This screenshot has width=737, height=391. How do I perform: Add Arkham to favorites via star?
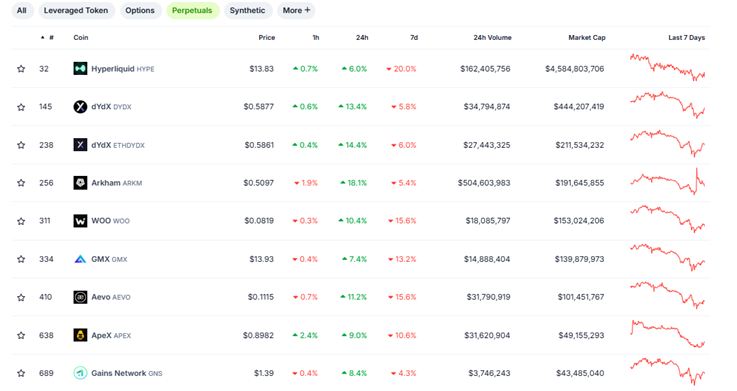point(21,183)
